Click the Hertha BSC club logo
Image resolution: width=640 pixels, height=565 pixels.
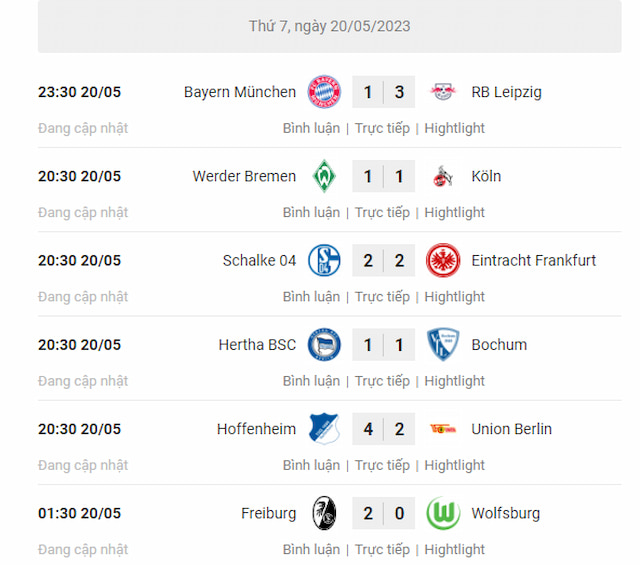(x=324, y=345)
